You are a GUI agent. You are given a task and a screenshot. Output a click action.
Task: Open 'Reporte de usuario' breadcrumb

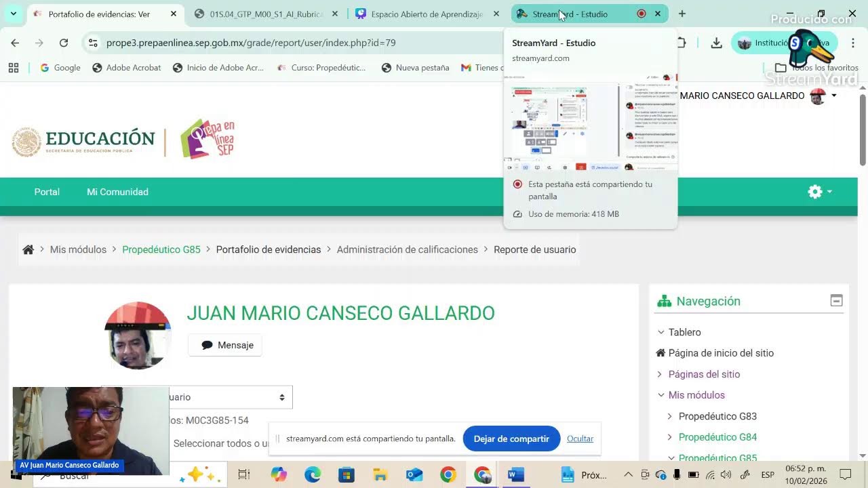pyautogui.click(x=535, y=249)
